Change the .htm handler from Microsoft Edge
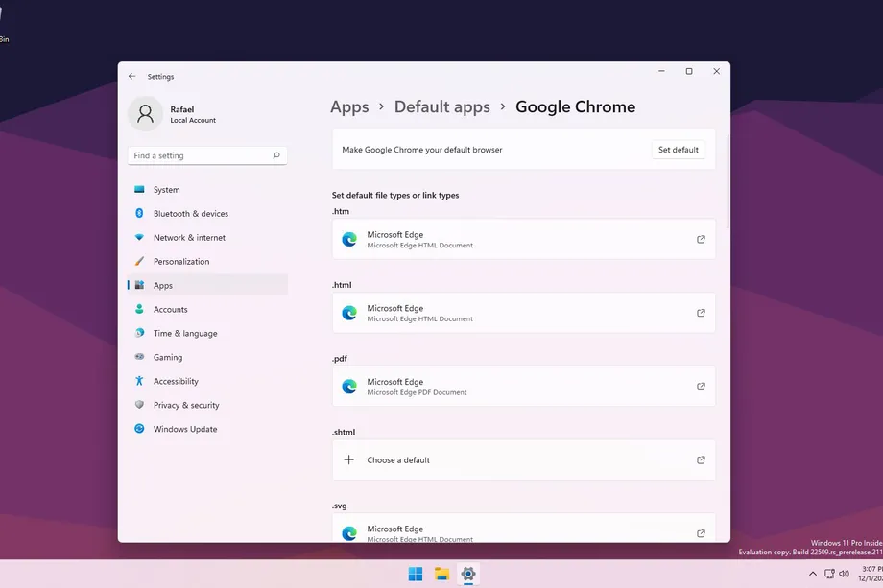Image resolution: width=883 pixels, height=588 pixels. pyautogui.click(x=523, y=238)
